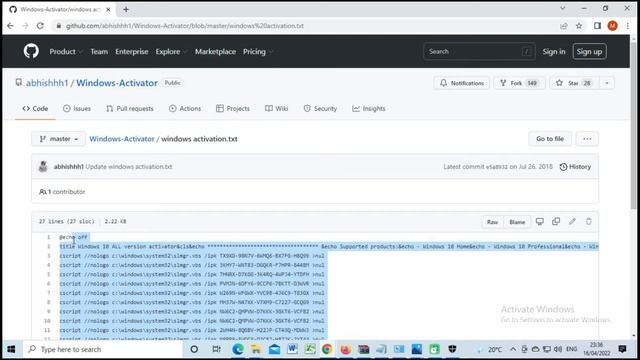Screen dimensions: 640x360
Task: Click the Sign in link
Action: pyautogui.click(x=554, y=51)
